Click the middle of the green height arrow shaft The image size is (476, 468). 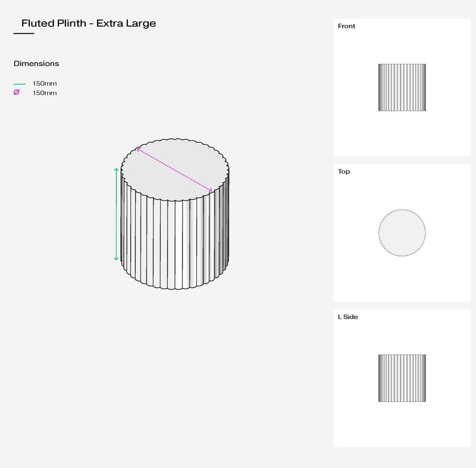point(117,214)
